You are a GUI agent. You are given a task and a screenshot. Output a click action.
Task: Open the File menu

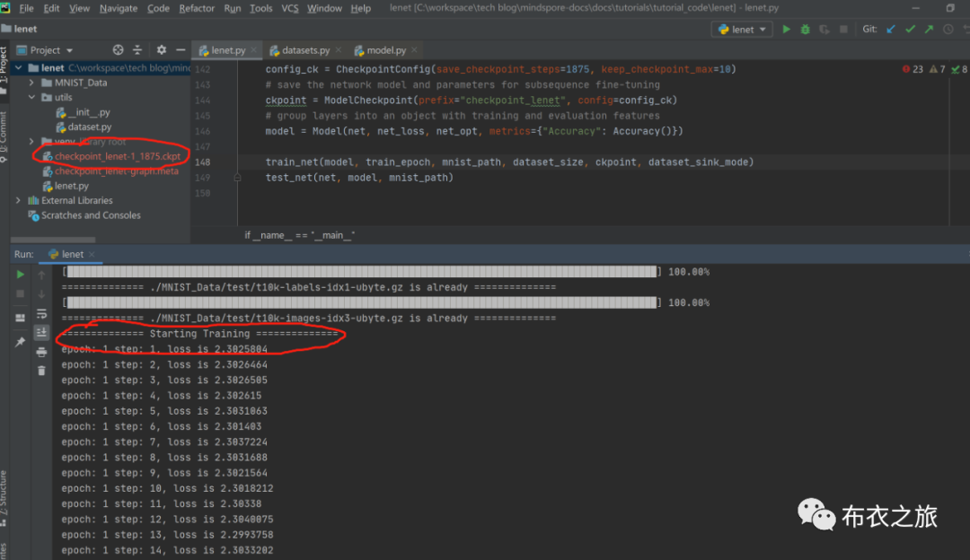26,9
